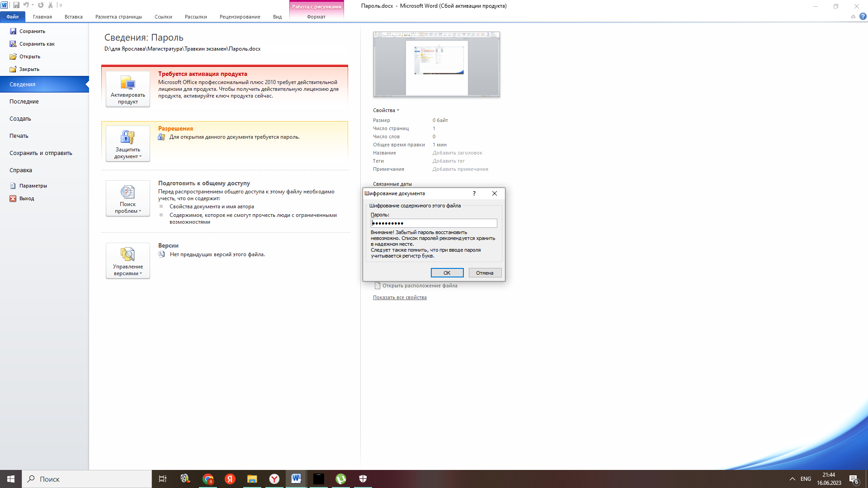Image resolution: width=868 pixels, height=488 pixels.
Task: Click the Пароль input field in the dialog
Action: (x=434, y=223)
